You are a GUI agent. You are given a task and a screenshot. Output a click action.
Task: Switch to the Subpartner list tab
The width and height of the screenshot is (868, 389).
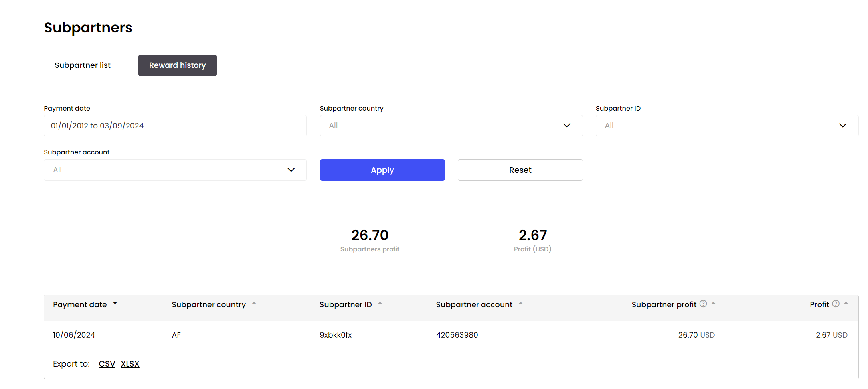[83, 65]
